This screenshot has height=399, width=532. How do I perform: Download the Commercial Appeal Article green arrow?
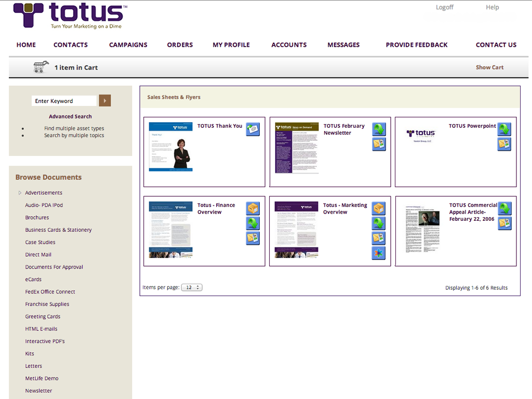[x=505, y=208]
